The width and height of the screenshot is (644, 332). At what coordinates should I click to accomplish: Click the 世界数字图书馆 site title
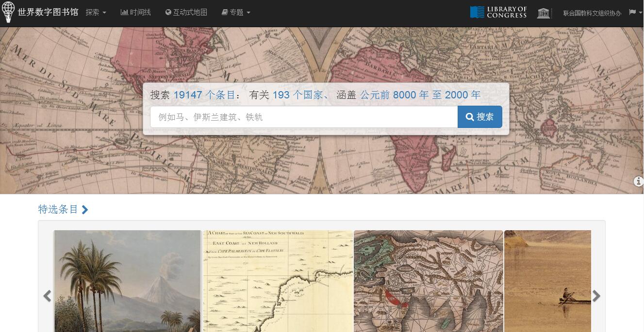click(48, 12)
